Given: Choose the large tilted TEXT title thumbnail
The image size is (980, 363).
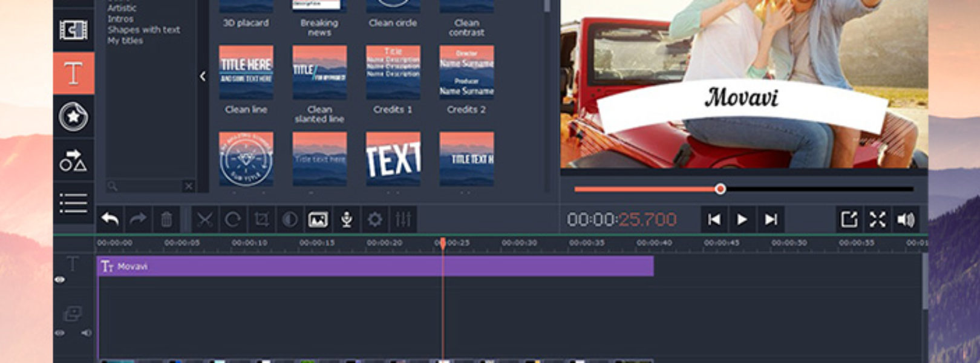Looking at the screenshot, I should 393,159.
